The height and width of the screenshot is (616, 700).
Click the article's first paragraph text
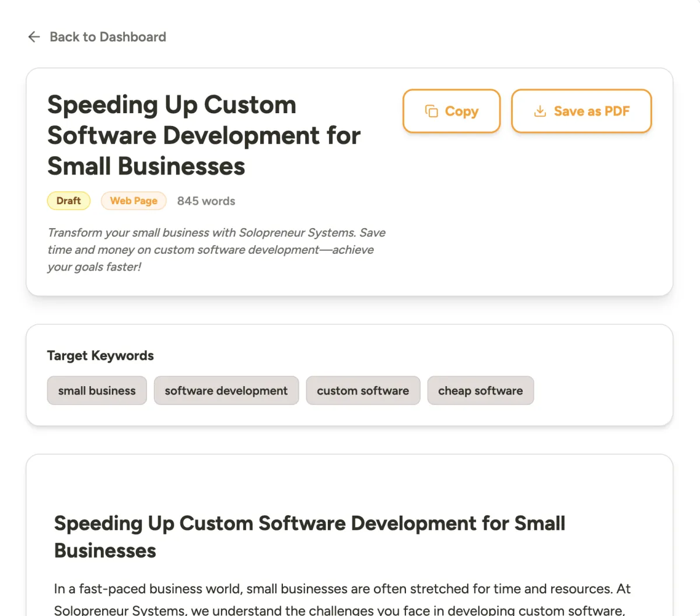point(342,589)
